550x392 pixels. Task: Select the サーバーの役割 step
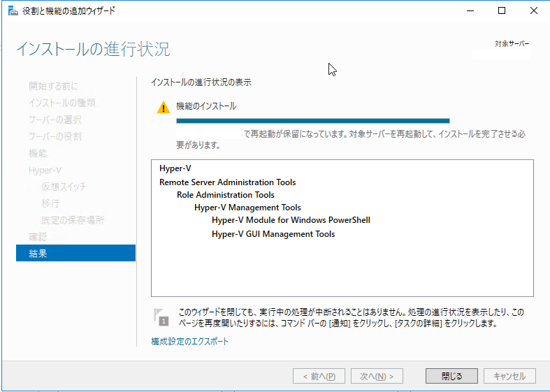pyautogui.click(x=55, y=136)
